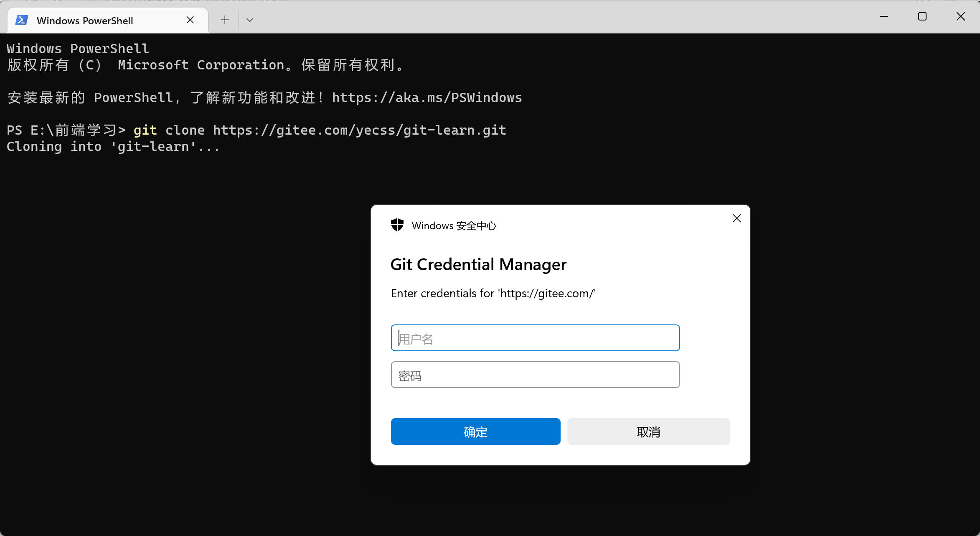
Task: Close the terminal window
Action: pos(961,17)
